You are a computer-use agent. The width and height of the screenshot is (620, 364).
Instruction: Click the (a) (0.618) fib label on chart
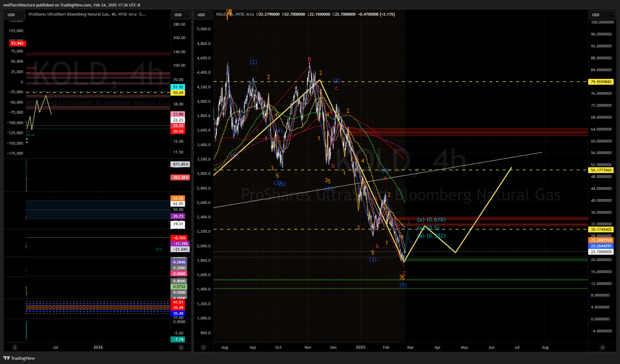click(x=431, y=220)
